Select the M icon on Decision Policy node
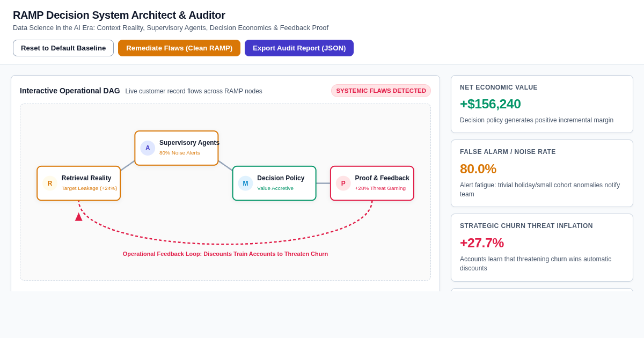Screen dimensions: 644x338 click(245, 183)
